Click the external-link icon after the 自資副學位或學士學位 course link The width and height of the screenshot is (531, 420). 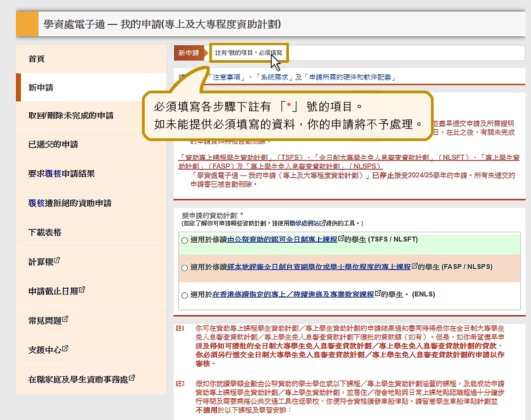pyautogui.click(x=415, y=267)
